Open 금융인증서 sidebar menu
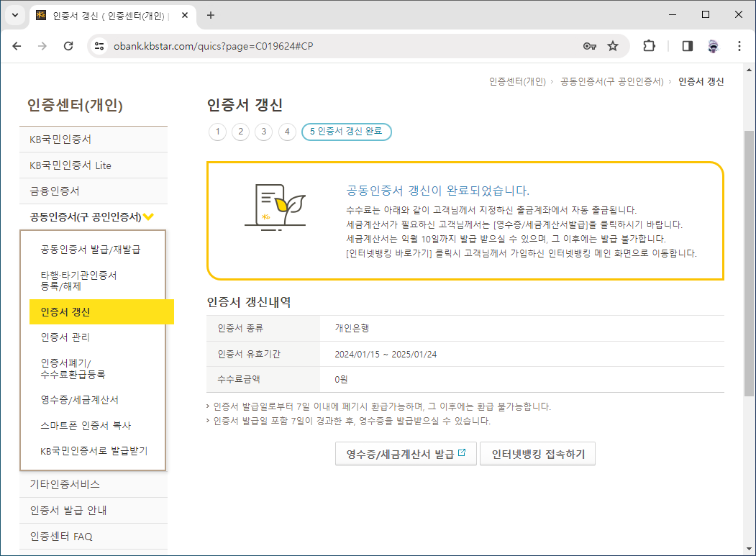Viewport: 756px width, 556px height. [x=94, y=191]
